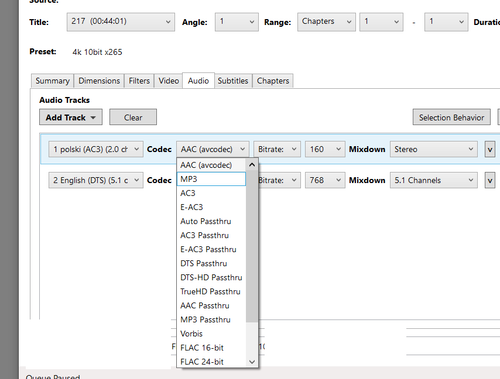The width and height of the screenshot is (500, 379).
Task: Choose AC3 Passthru in the codec list
Action: [x=211, y=235]
